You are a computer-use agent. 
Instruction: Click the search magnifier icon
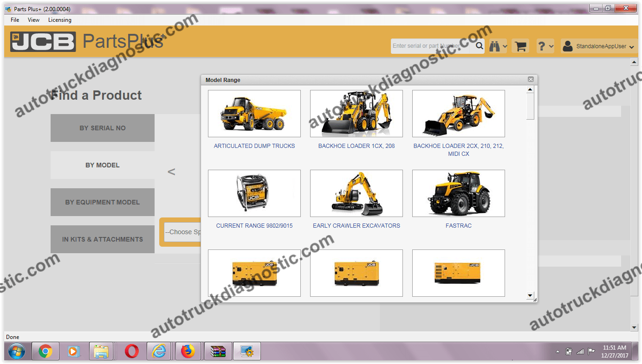(x=480, y=46)
